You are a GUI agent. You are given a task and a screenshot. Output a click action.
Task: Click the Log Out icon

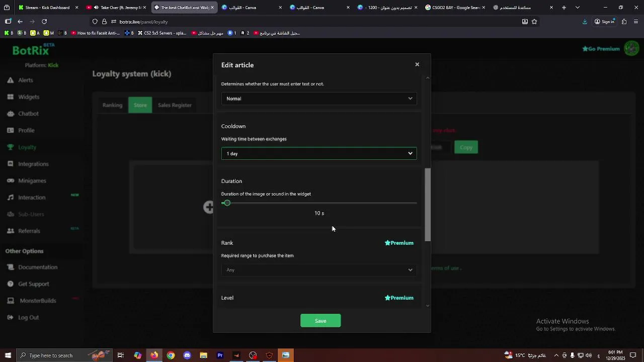10,317
